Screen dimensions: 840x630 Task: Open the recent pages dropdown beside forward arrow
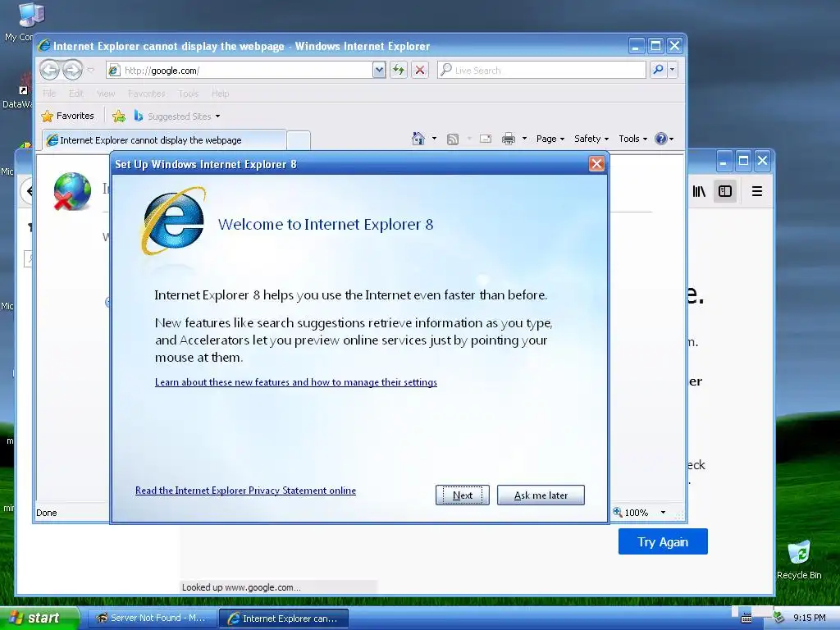[x=90, y=70]
